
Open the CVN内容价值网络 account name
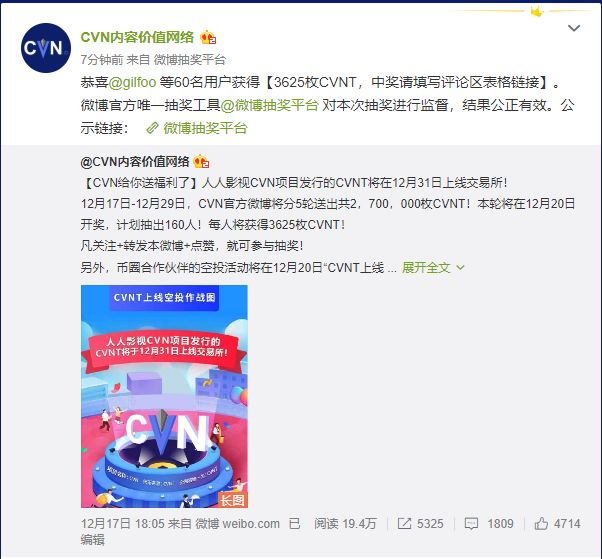point(137,37)
